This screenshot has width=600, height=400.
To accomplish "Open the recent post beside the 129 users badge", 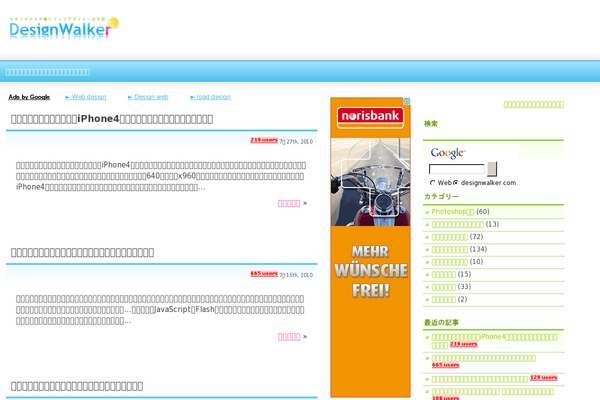I will pos(480,379).
